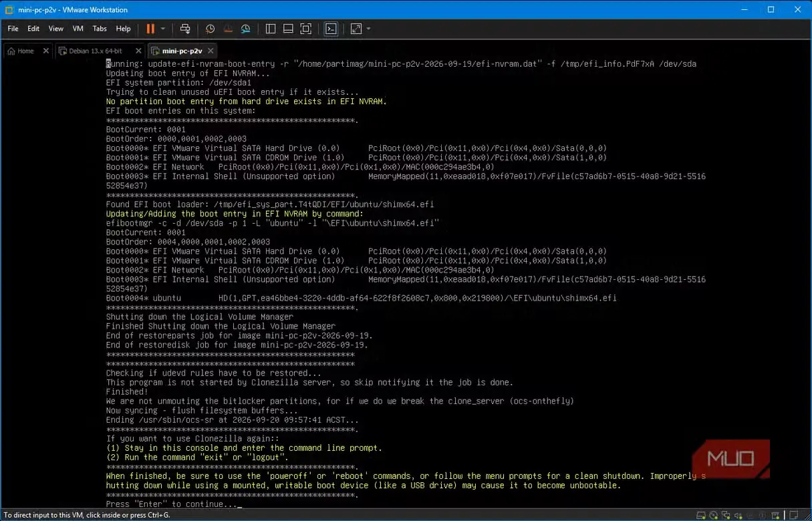Open the Tabs menu
Screen dimensions: 812x521
pos(100,29)
